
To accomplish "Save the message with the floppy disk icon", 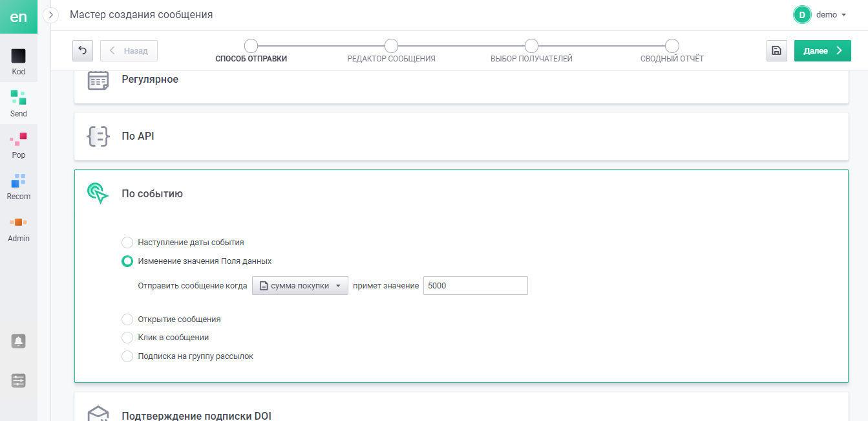I will click(777, 50).
